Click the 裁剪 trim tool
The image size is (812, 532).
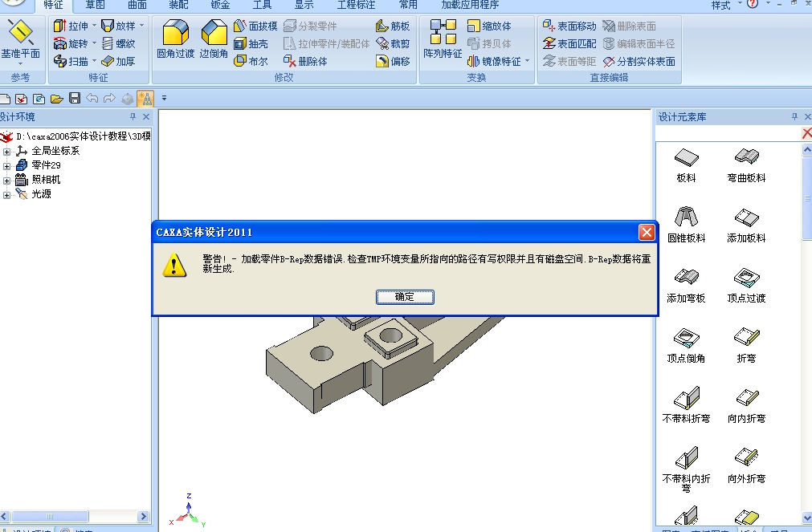(393, 43)
